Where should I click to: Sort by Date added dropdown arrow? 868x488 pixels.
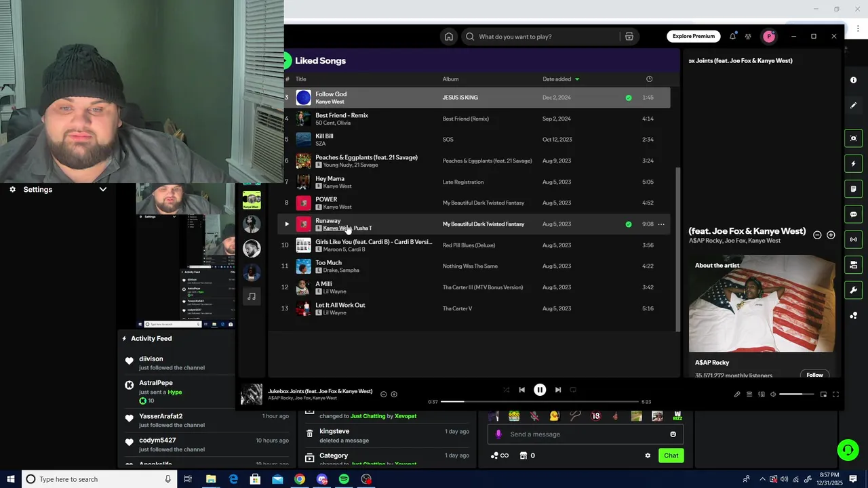(577, 79)
